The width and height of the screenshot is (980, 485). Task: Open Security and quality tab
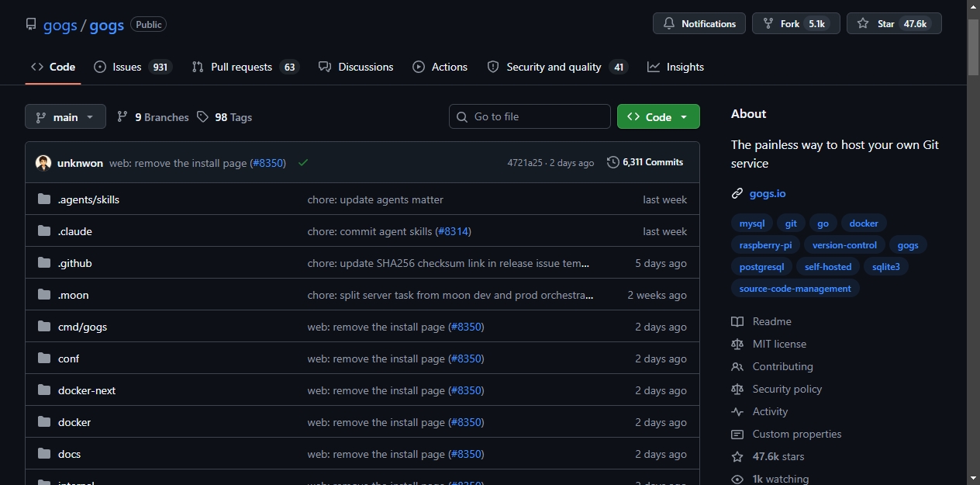[x=557, y=67]
